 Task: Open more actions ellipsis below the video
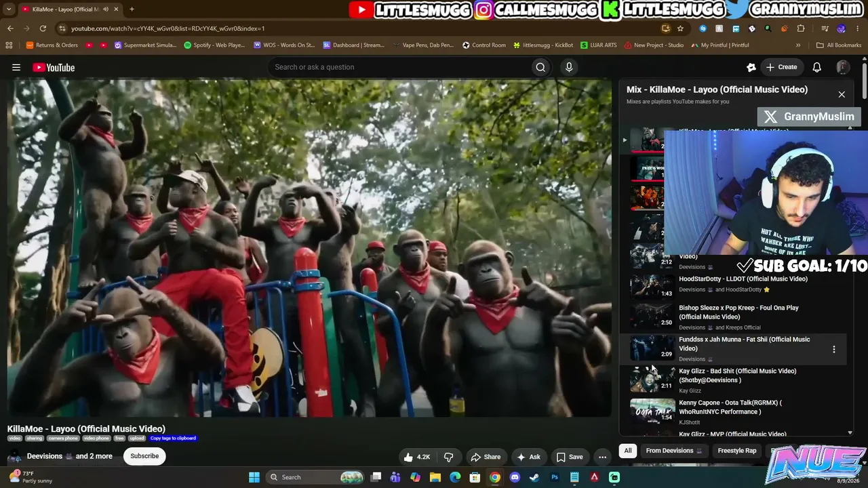click(x=602, y=457)
